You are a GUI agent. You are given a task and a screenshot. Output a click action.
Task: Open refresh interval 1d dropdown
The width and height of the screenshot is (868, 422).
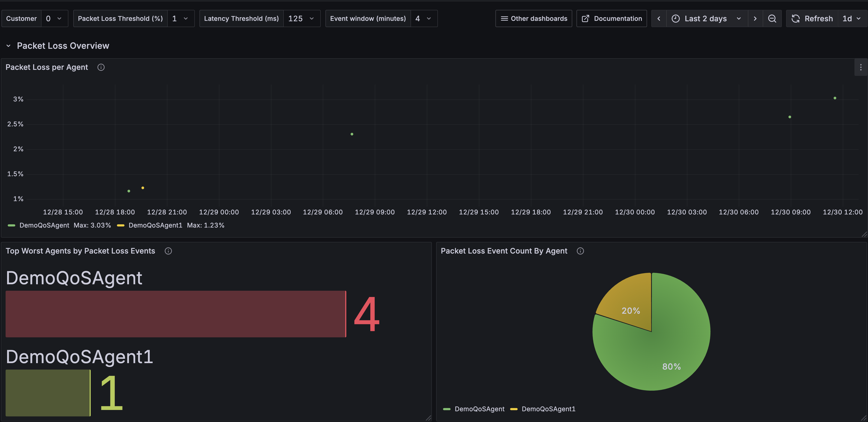coord(851,18)
